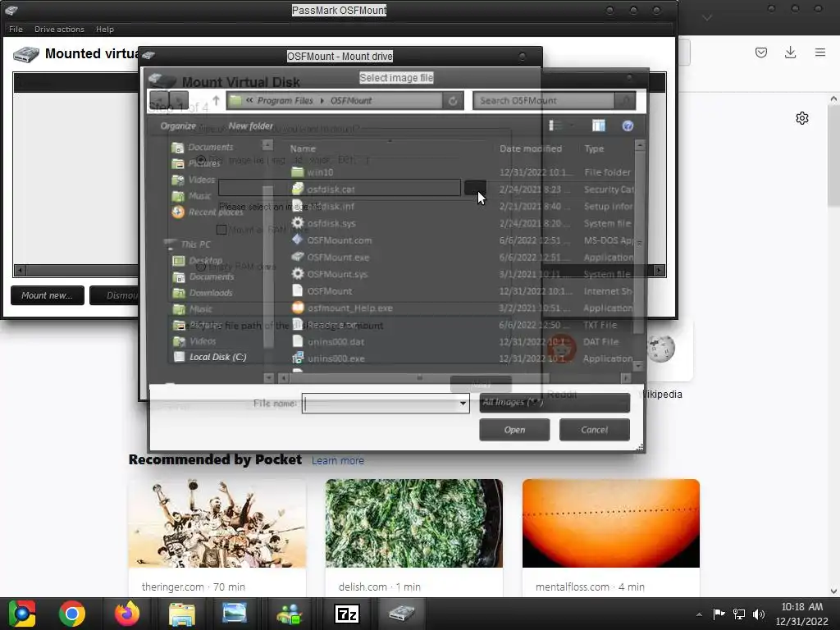
Task: Click new tab page settings gear
Action: pyautogui.click(x=801, y=118)
